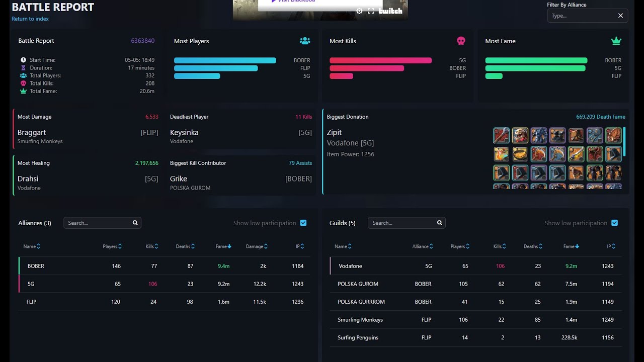The image size is (644, 362).
Task: Sort Alliances table by Fame
Action: pyautogui.click(x=223, y=246)
